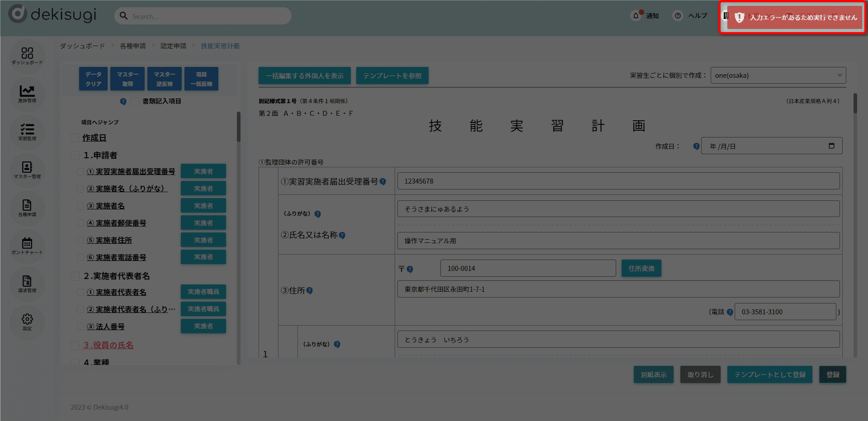Click help icon next to 作成日 field
The image size is (868, 421).
pos(696,147)
